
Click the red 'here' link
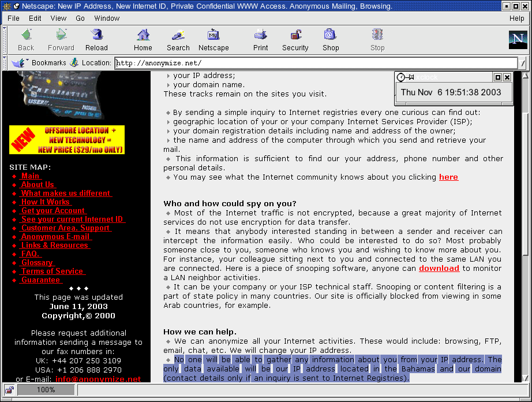tap(448, 177)
